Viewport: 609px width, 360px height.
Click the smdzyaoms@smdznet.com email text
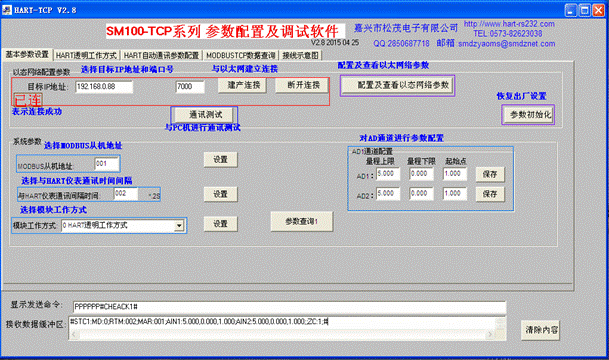coord(506,44)
